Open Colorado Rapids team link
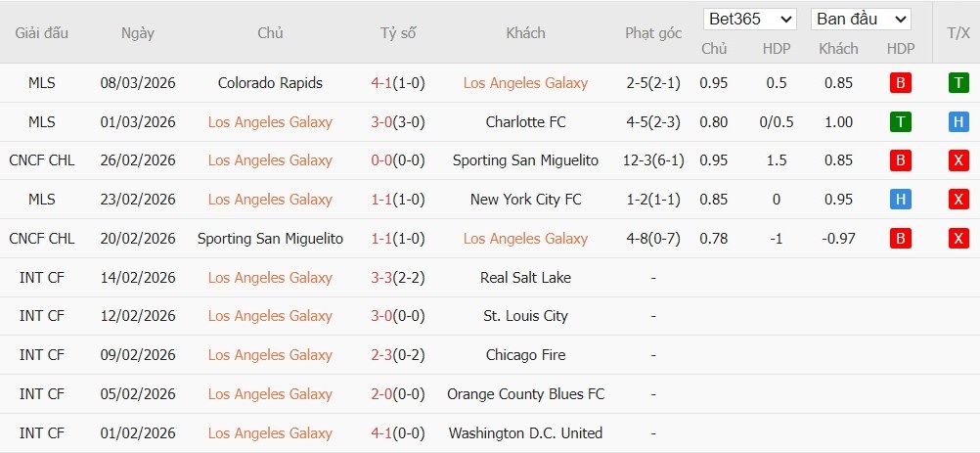This screenshot has width=980, height=453. coord(270,83)
